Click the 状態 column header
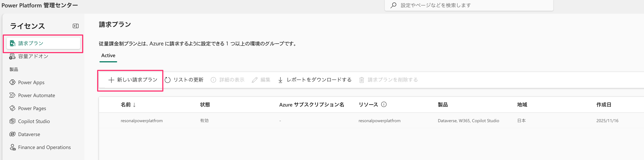Image resolution: width=644 pixels, height=160 pixels. (205, 105)
